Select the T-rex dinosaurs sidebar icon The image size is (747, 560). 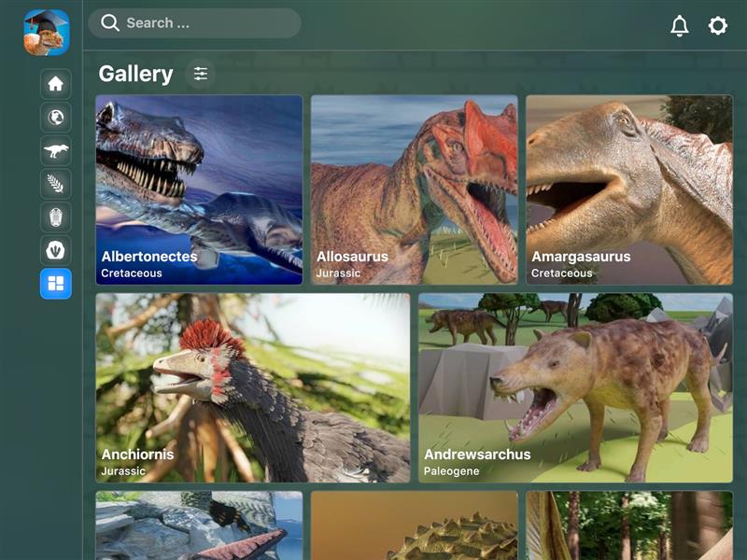coord(56,150)
